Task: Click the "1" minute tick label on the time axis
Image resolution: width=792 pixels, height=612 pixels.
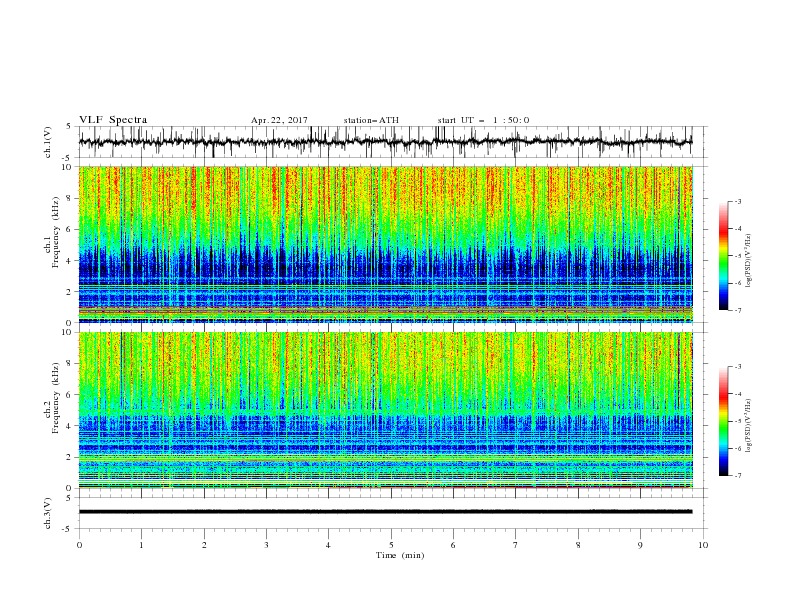Action: coord(141,545)
